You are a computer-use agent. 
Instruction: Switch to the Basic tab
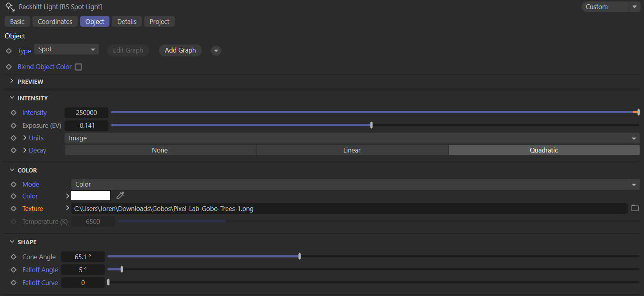click(17, 22)
